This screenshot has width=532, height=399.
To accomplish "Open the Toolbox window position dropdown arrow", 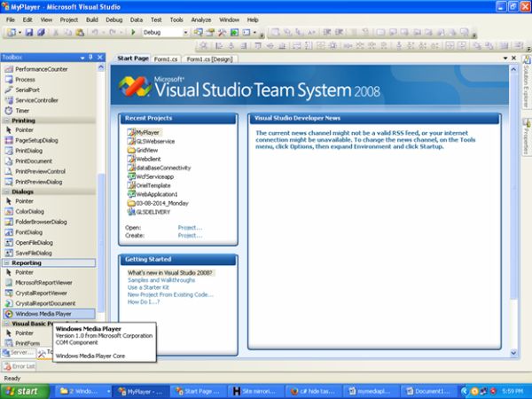I will 82,58.
